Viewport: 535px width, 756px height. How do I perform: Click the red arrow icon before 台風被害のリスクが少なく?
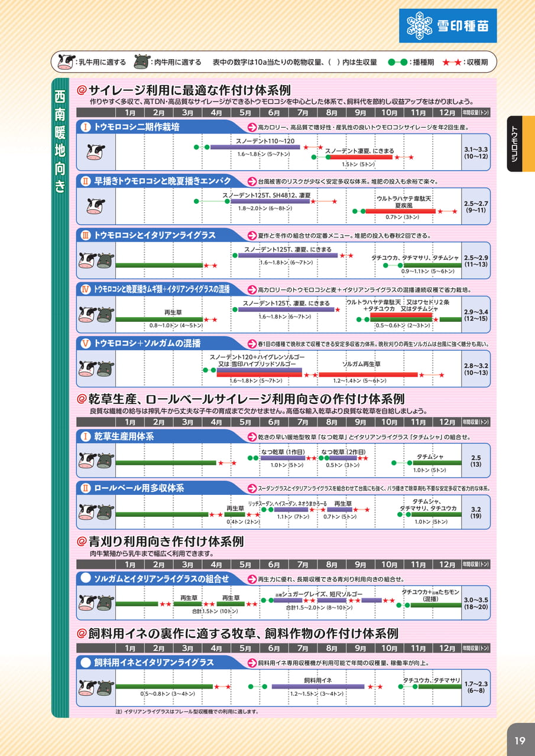point(252,181)
